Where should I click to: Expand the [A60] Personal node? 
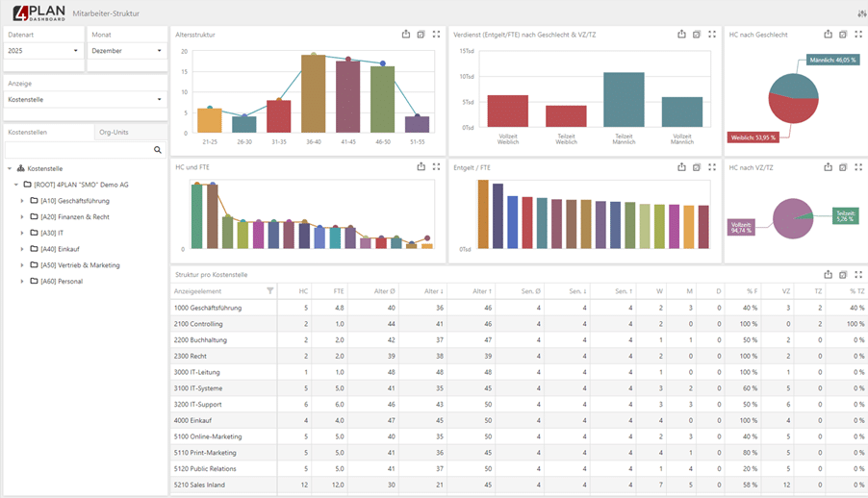tap(22, 281)
